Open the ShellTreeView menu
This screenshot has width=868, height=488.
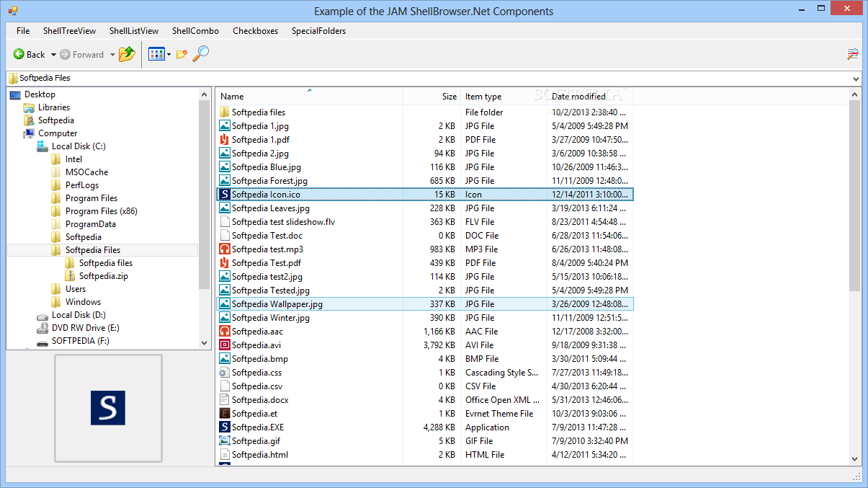point(69,31)
